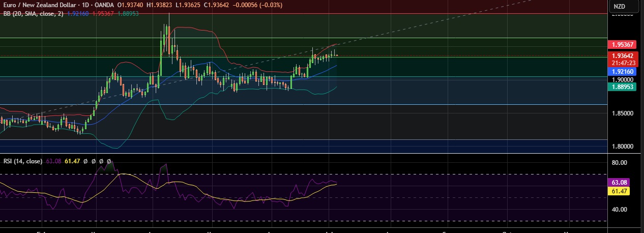Click the separator between price and RSI panes
This screenshot has width=644, height=233.
(x=305, y=154)
